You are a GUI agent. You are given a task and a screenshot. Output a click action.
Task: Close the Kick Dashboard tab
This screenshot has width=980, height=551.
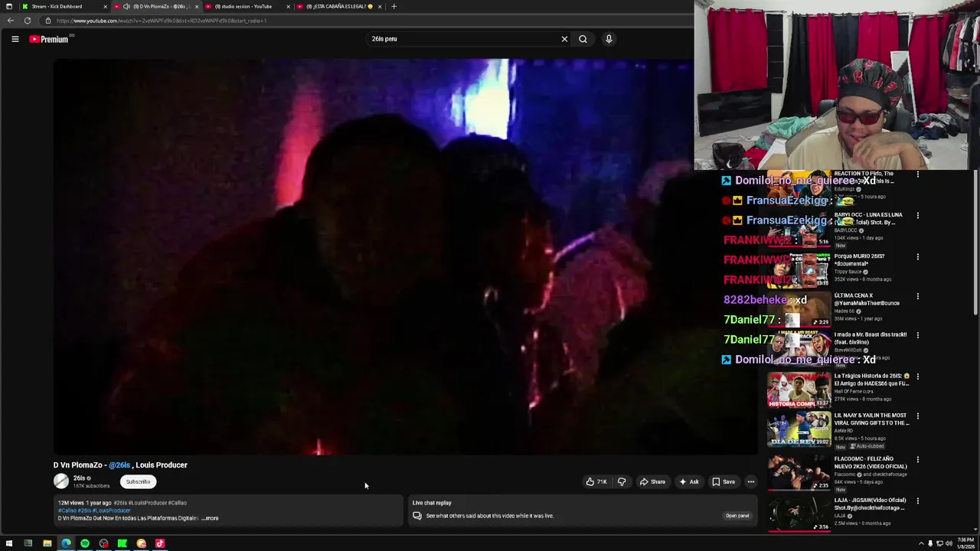point(106,6)
